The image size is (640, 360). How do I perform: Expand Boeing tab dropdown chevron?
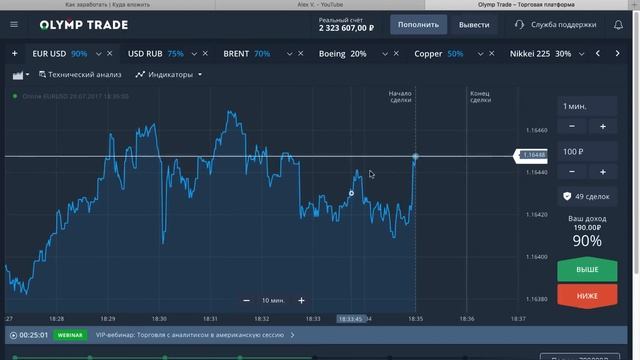(x=385, y=54)
